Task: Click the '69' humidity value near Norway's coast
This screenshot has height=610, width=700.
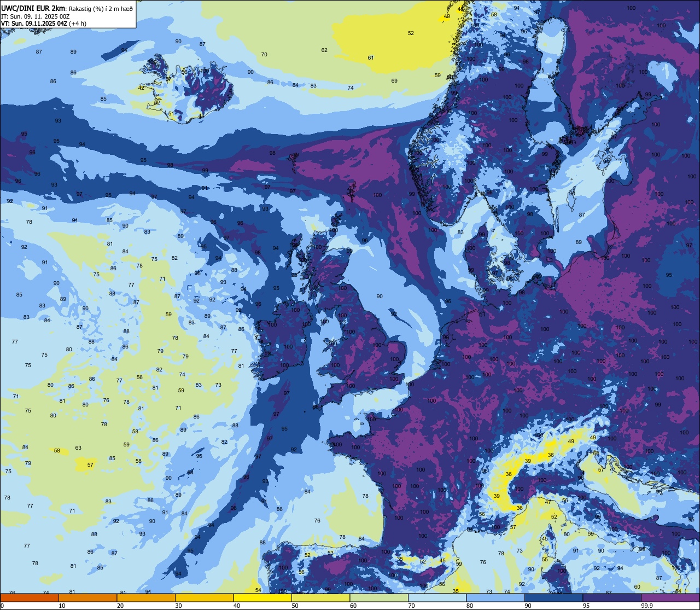Action: [394, 80]
